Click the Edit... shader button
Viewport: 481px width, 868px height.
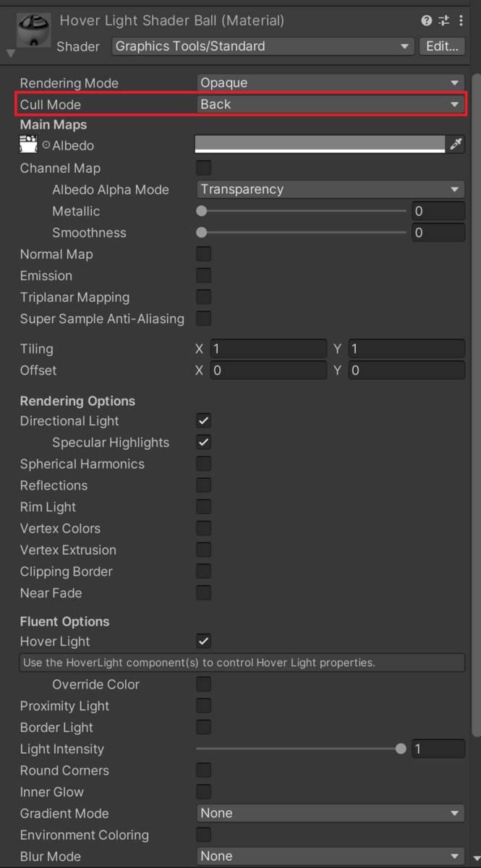[x=442, y=46]
